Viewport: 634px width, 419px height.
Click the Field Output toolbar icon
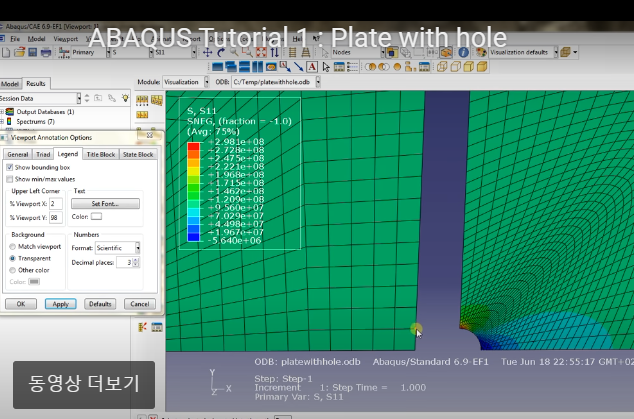click(64, 52)
